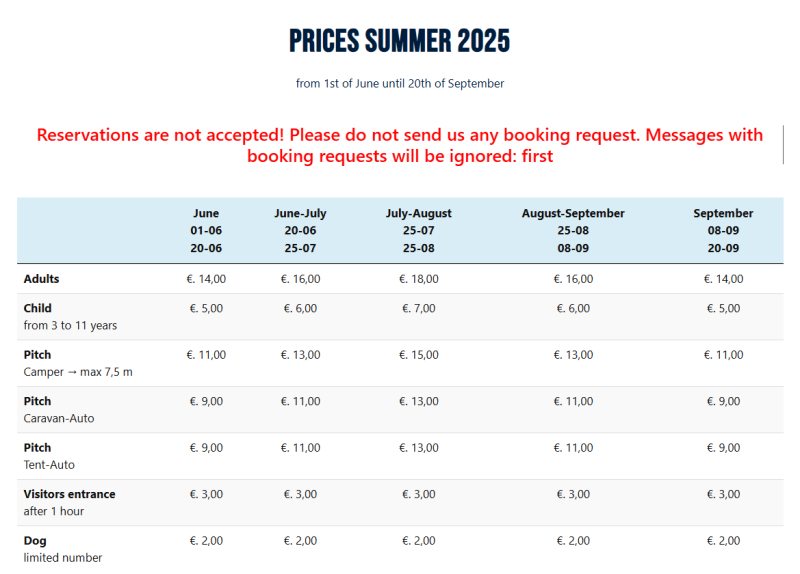Click the Pitch Caravan-Auto row label

[x=38, y=401]
